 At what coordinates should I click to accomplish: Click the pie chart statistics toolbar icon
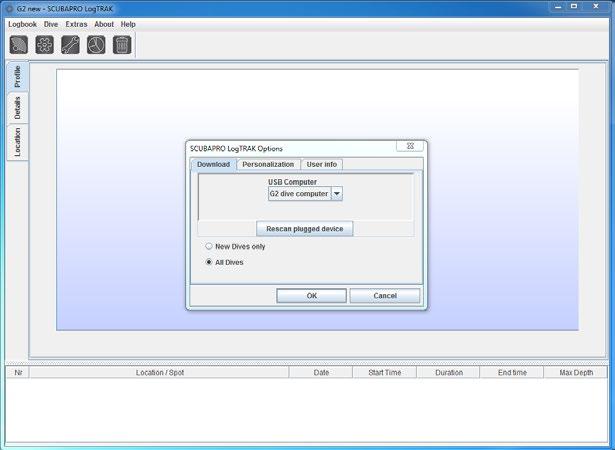(96, 45)
